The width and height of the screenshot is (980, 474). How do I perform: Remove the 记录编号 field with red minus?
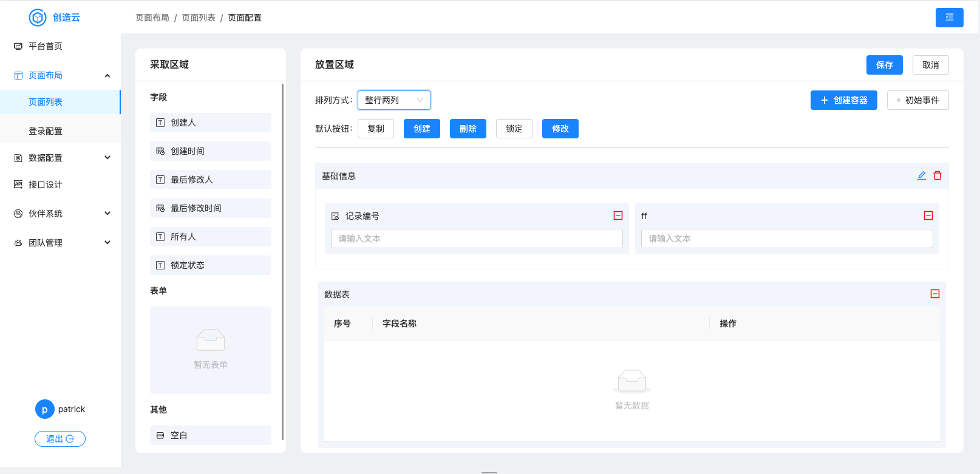(618, 215)
